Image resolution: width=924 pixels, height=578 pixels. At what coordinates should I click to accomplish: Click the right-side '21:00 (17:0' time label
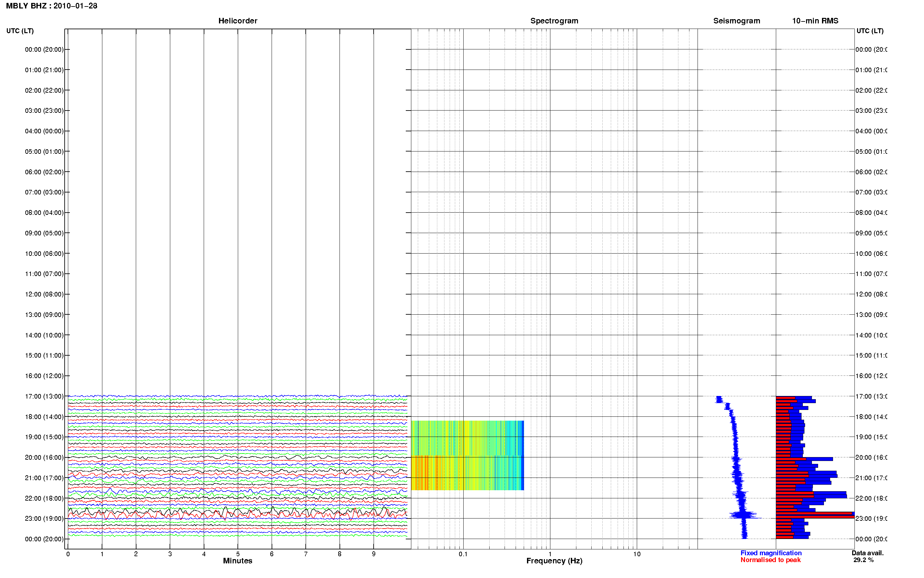click(x=871, y=478)
